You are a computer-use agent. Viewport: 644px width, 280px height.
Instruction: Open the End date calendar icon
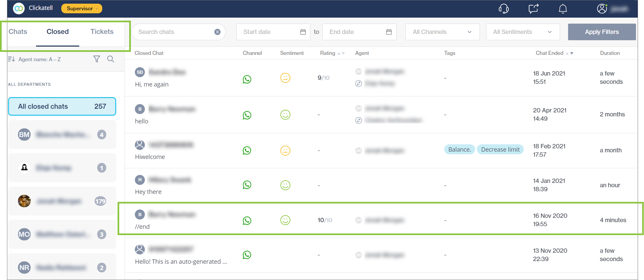pos(389,32)
